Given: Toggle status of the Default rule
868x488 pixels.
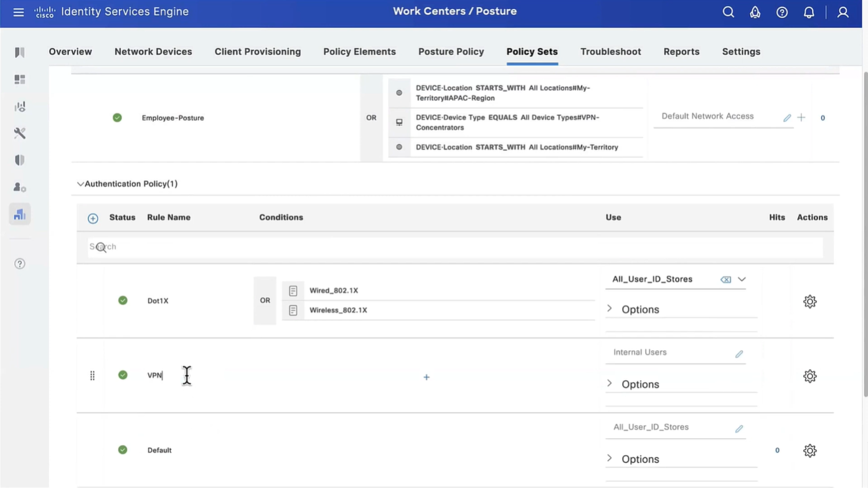Looking at the screenshot, I should 123,450.
